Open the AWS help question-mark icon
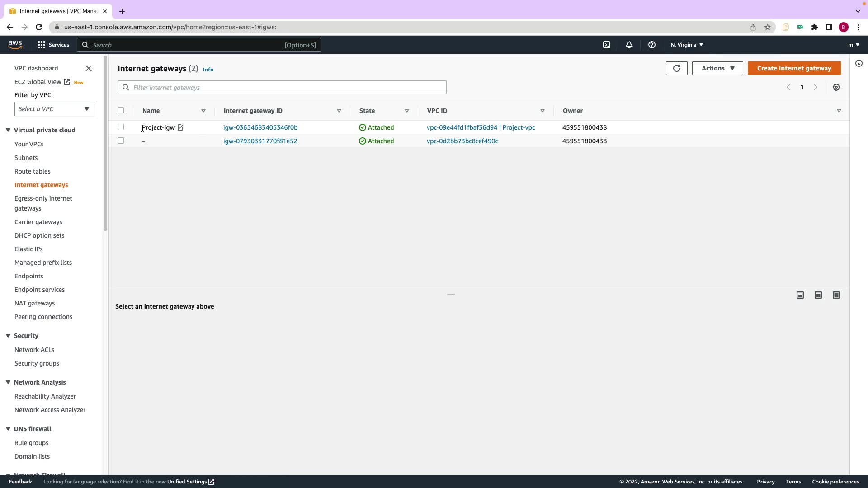This screenshot has height=488, width=868. pyautogui.click(x=651, y=45)
